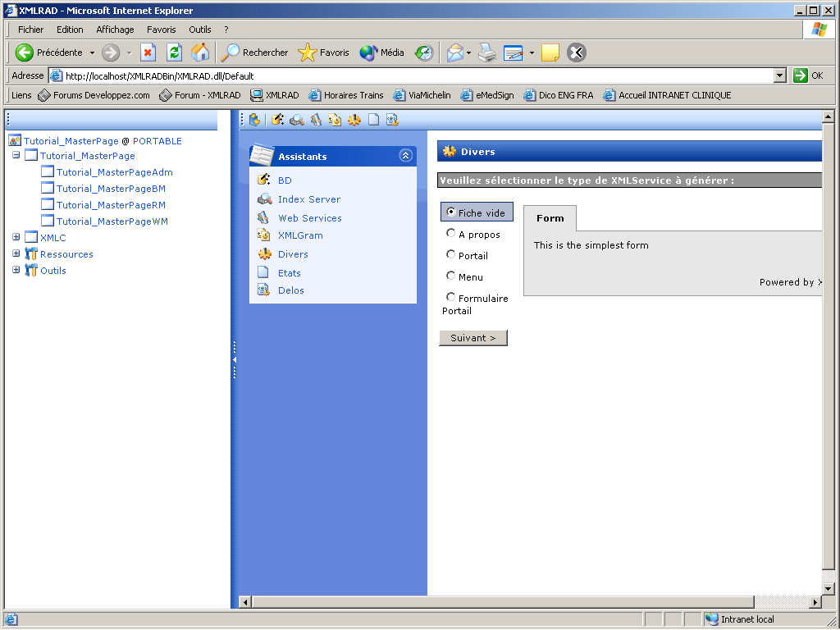Click the Delos icon in the top toolbar

[x=392, y=120]
